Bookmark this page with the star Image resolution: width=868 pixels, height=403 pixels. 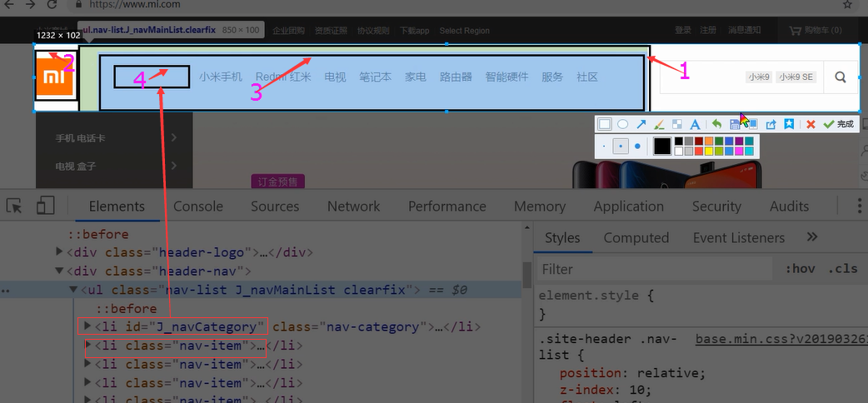[x=847, y=4]
